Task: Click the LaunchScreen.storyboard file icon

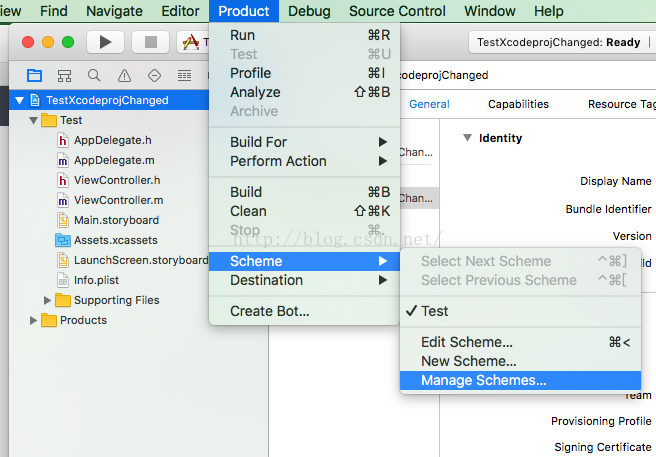Action: (63, 260)
